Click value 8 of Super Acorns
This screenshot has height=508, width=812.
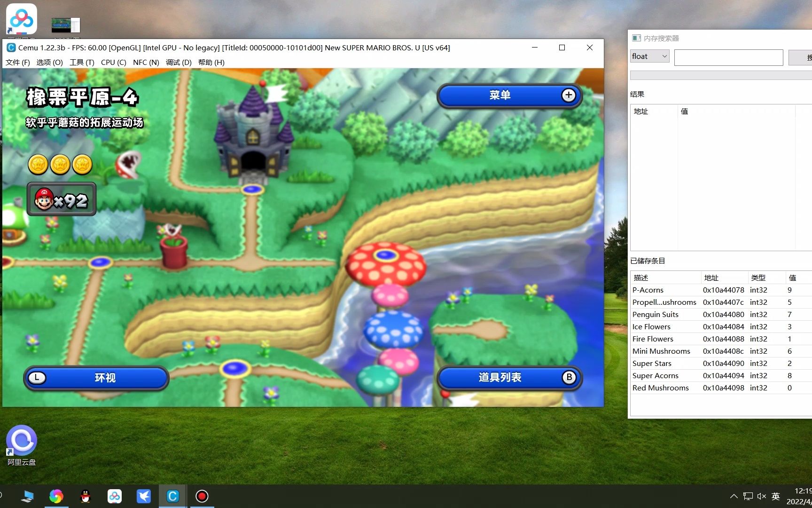point(789,376)
